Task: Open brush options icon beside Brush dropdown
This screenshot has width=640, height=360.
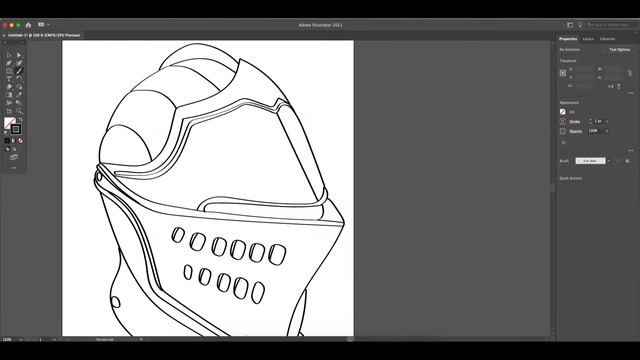Action: click(x=628, y=161)
